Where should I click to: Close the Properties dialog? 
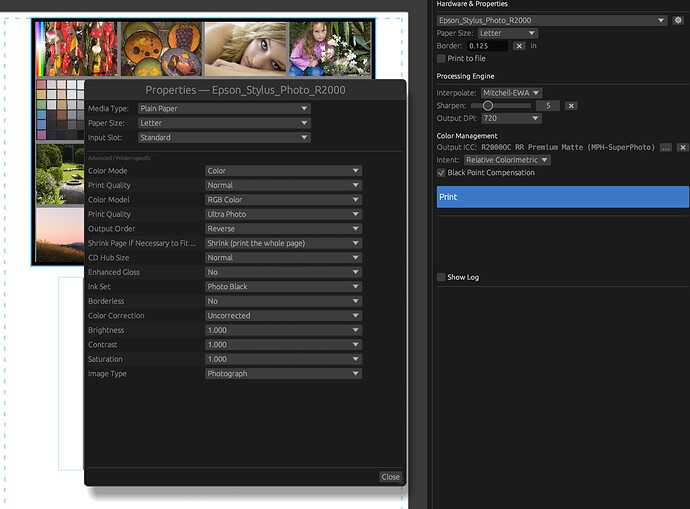coord(390,477)
